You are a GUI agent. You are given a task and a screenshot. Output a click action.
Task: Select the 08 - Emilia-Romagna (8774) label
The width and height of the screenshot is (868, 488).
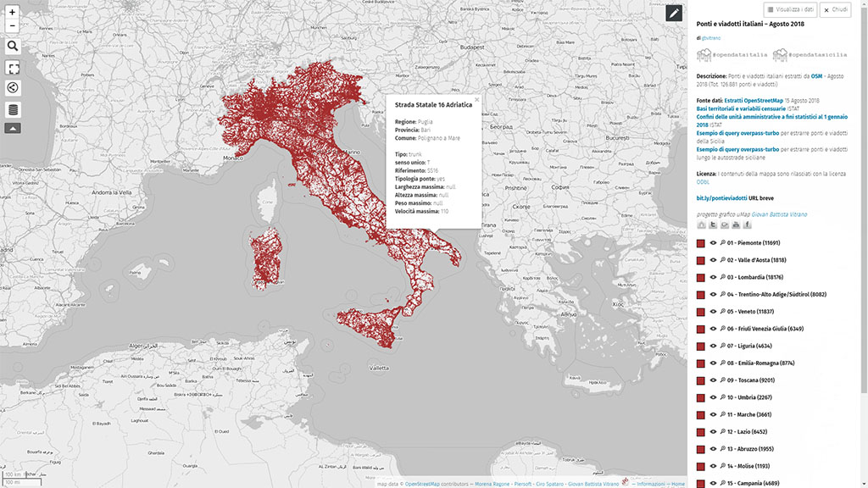(x=760, y=363)
